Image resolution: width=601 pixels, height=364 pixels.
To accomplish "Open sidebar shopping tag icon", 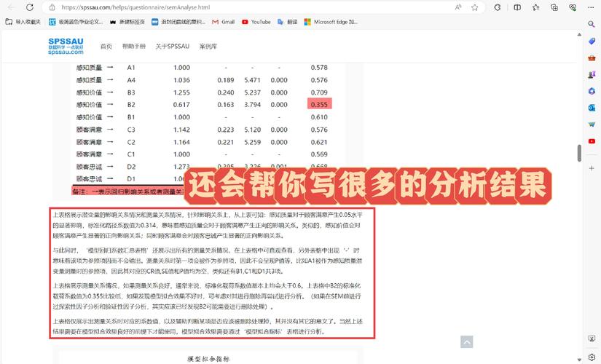I will coord(592,41).
